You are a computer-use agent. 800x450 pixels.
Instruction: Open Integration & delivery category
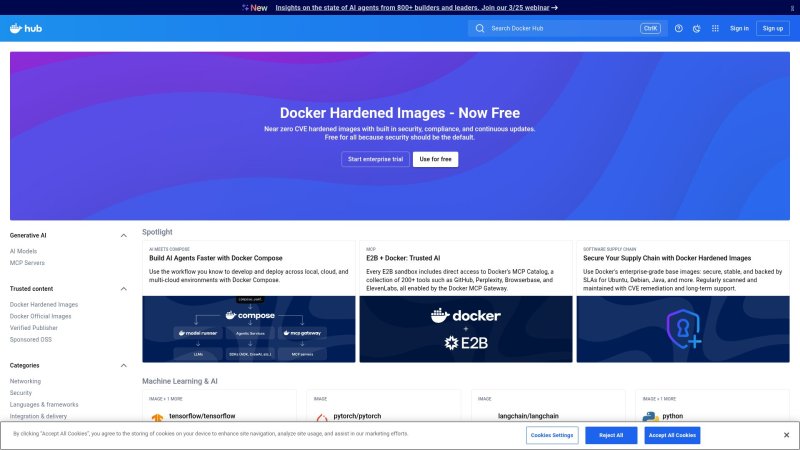[x=38, y=417]
